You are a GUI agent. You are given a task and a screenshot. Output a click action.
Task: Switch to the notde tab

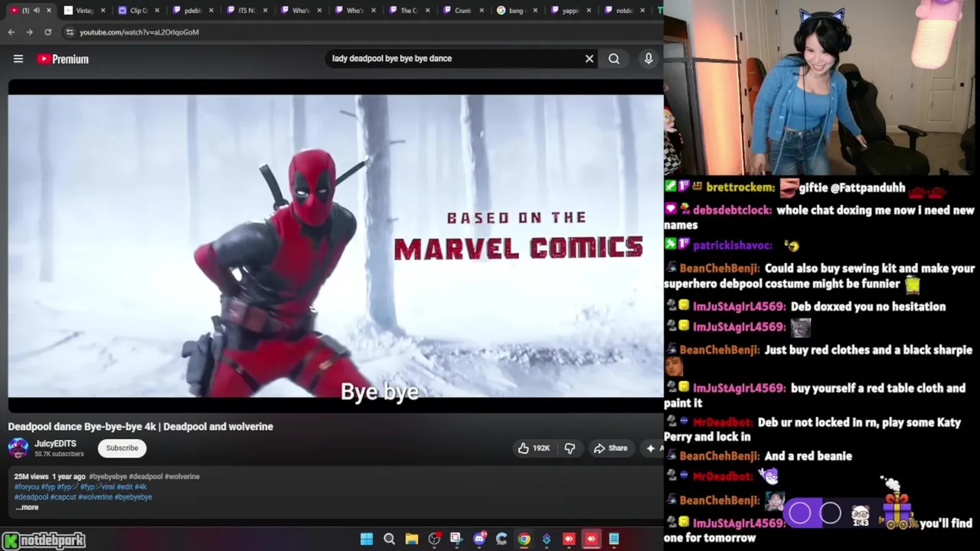pos(625,10)
